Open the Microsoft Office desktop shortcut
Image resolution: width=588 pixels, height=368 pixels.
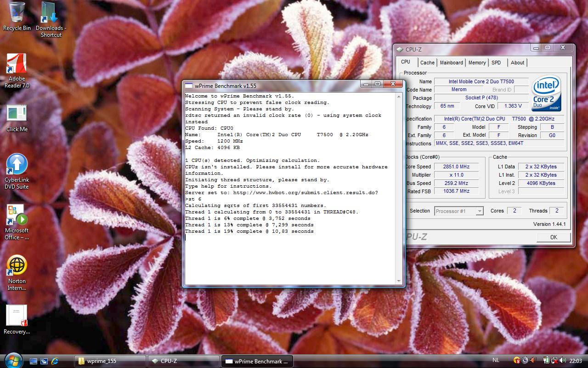(17, 222)
